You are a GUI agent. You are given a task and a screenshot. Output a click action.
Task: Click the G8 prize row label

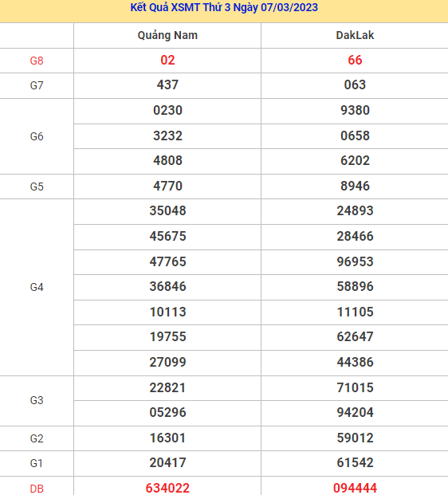[x=37, y=61]
